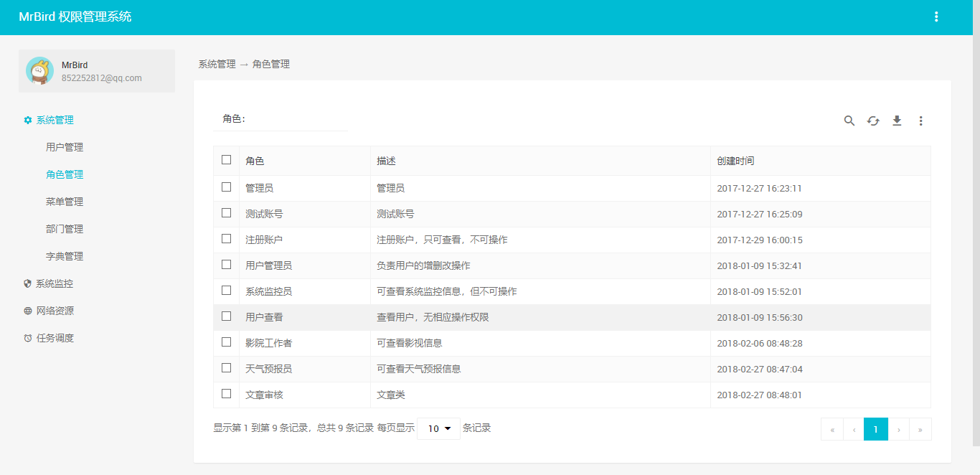
Task: Click the 系统管理 breadcrumb text
Action: point(217,64)
